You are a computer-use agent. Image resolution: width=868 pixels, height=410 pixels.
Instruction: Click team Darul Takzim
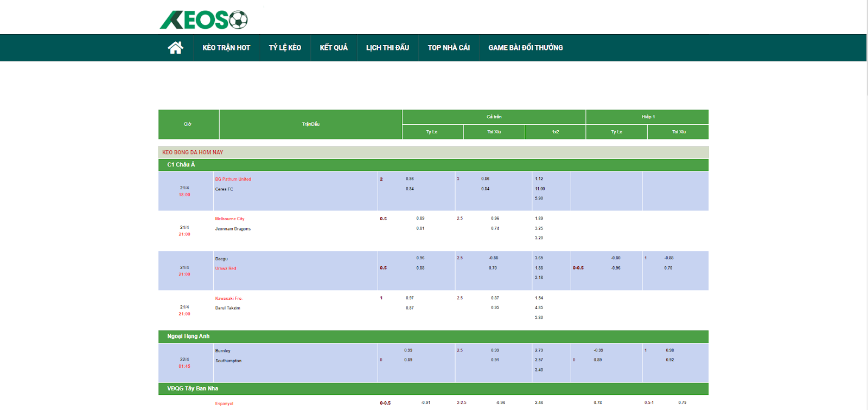point(227,308)
